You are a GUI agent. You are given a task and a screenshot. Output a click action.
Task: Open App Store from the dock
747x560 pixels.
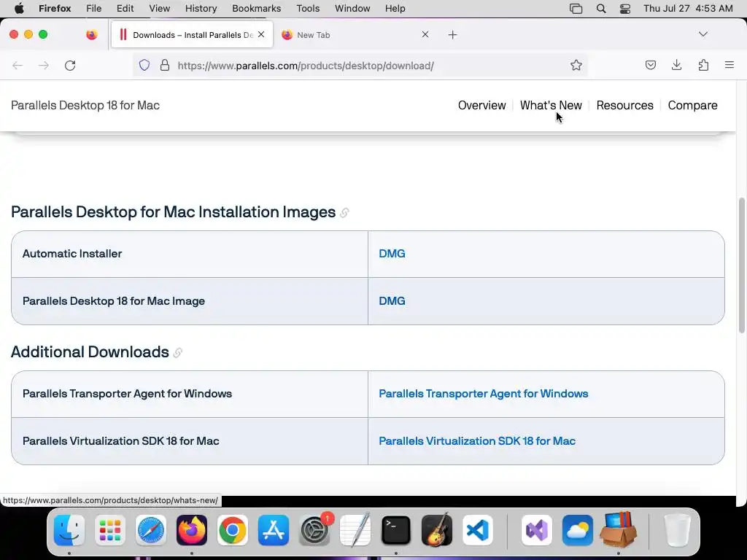pos(274,530)
